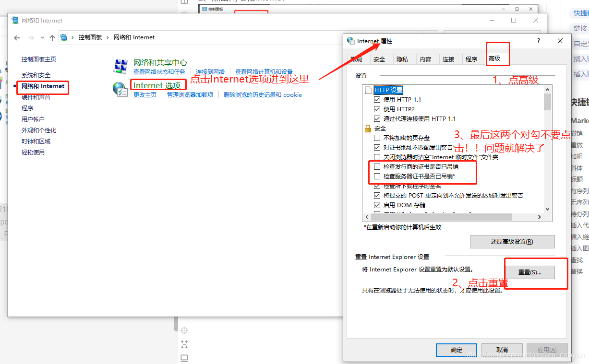
Task: Click settings list scroll-right arrow
Action: click(x=540, y=217)
